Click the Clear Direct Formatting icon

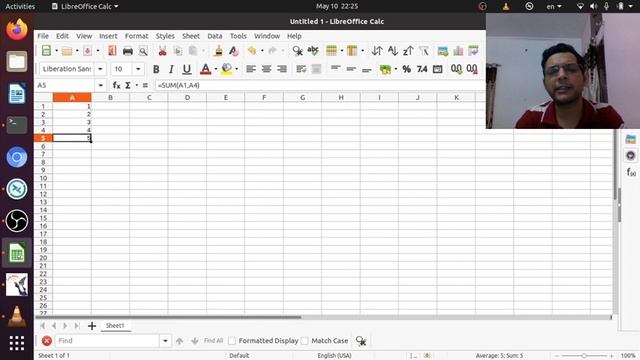pos(233,51)
